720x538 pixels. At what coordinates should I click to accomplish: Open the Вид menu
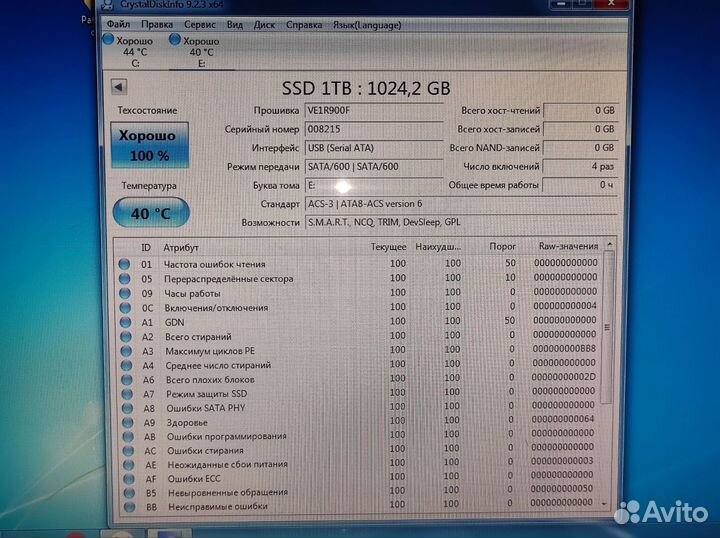coord(235,25)
